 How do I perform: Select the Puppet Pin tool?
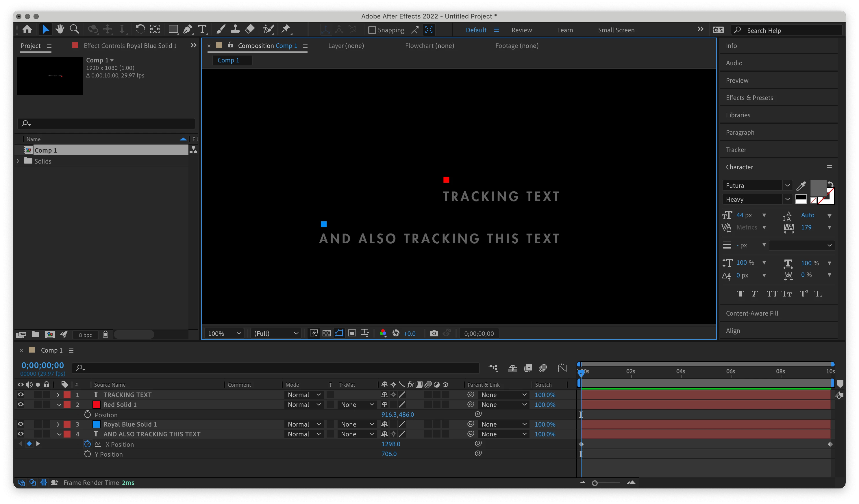tap(286, 30)
